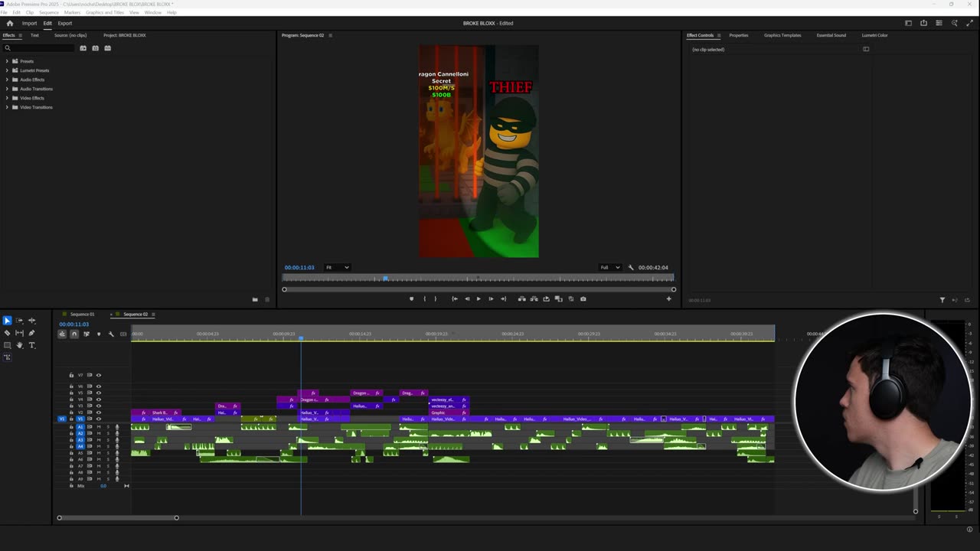Go to Out point

coord(504,299)
